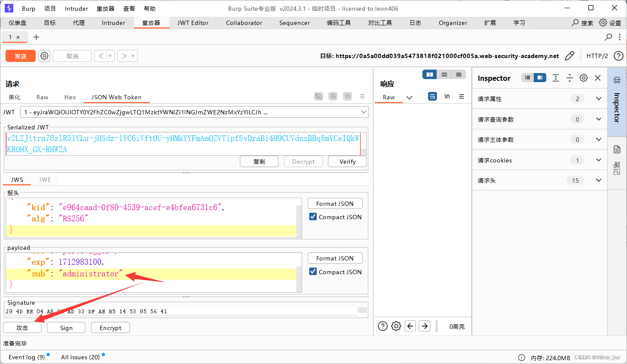
Task: Click response search help icon
Action: click(382, 326)
